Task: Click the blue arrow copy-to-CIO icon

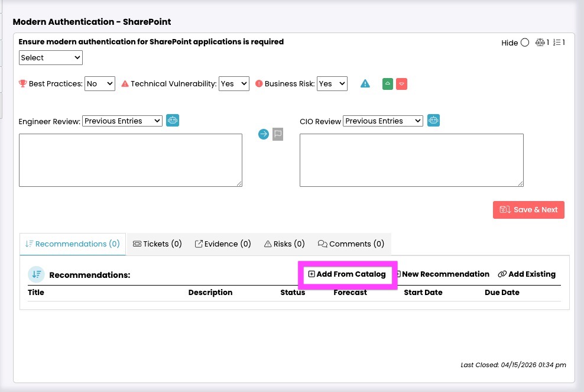Action: tap(263, 134)
